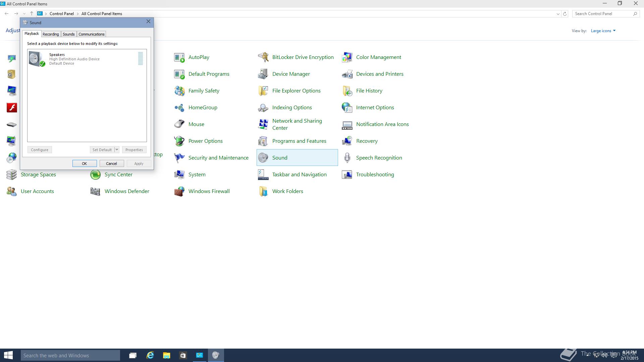Click All Control Panel Items breadcrumb
Screen dimensions: 644x362
(102, 14)
